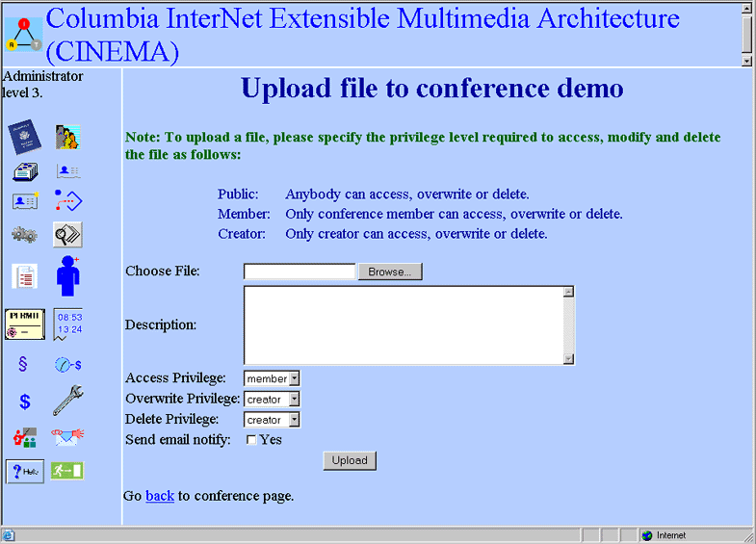The height and width of the screenshot is (544, 756).
Task: Select the blue person figure icon
Action: tap(67, 275)
